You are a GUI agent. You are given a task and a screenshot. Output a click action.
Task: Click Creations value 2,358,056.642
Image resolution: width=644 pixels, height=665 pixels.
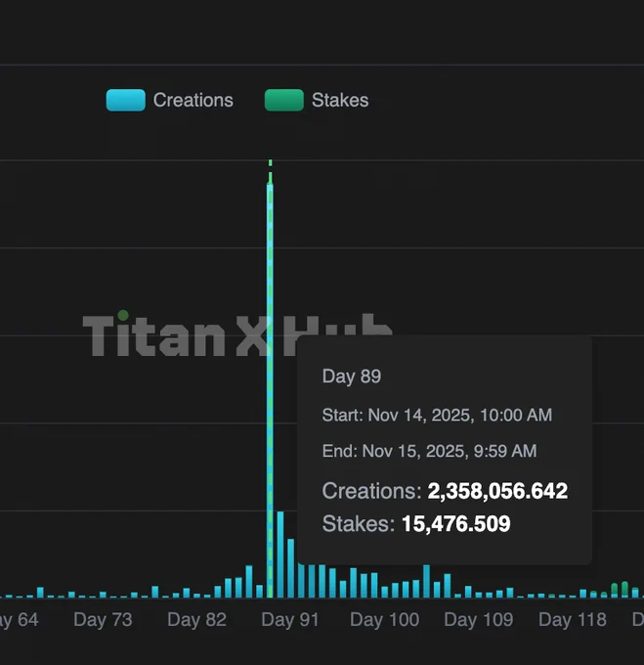(497, 491)
